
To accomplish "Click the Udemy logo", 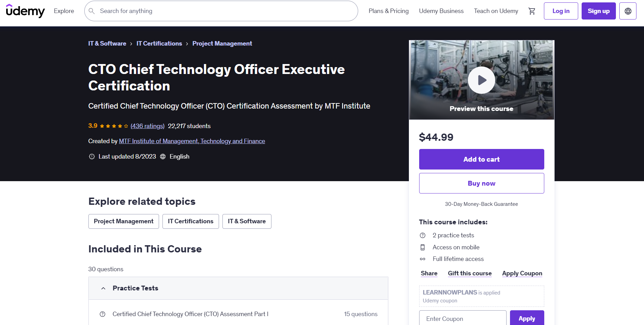I will click(25, 11).
